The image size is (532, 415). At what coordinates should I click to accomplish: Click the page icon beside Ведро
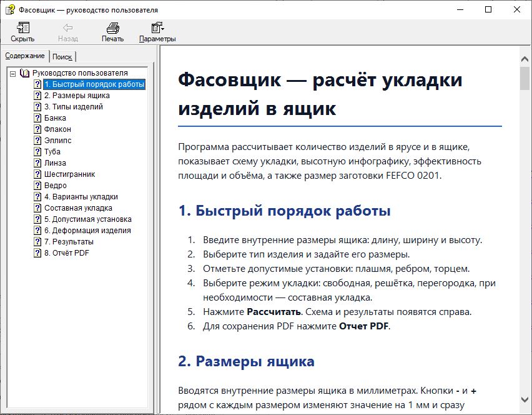(37, 186)
